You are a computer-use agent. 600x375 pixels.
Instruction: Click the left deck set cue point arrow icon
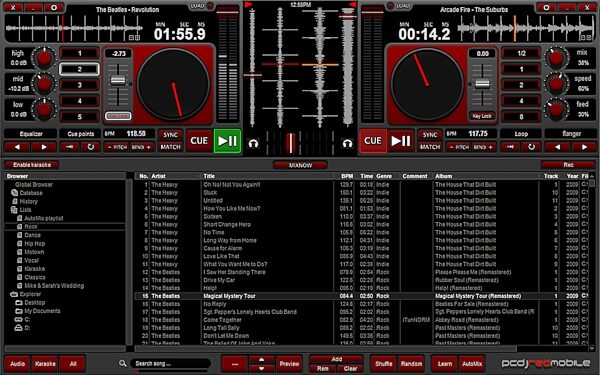click(70, 147)
